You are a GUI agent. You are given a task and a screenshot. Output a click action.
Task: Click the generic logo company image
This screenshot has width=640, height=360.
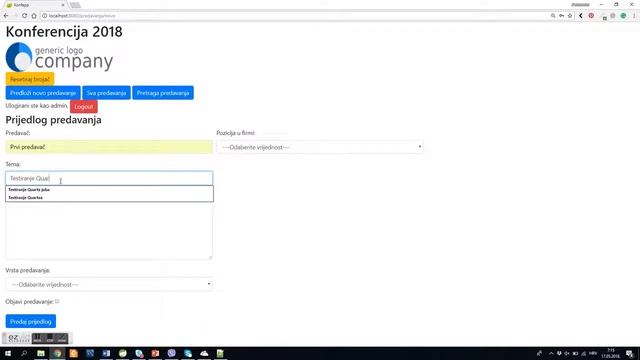point(59,58)
